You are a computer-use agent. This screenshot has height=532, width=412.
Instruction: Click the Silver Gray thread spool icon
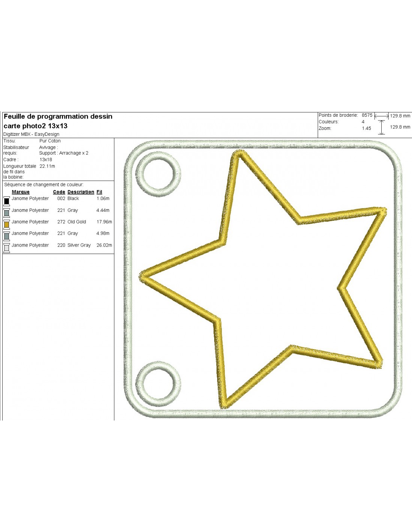(6, 248)
